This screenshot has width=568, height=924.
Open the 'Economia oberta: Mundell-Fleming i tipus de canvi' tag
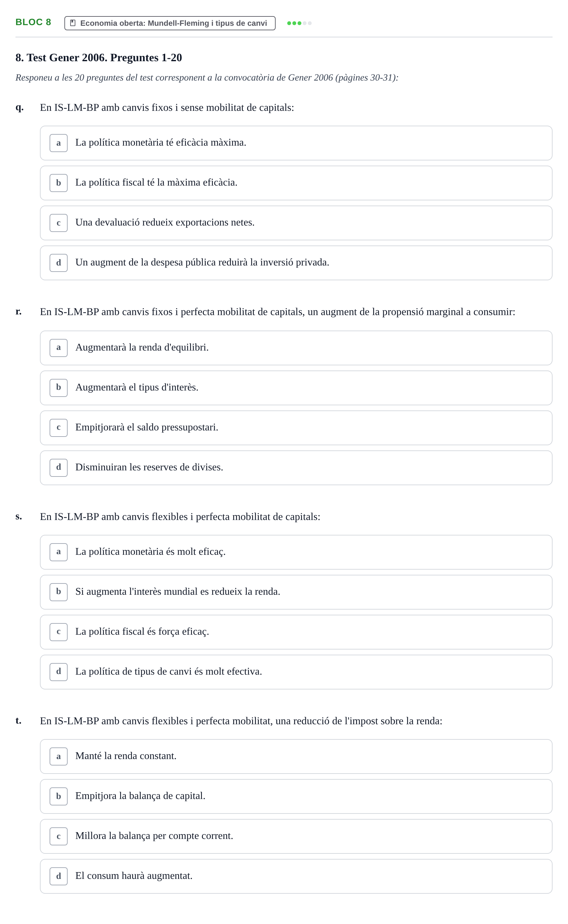[170, 23]
